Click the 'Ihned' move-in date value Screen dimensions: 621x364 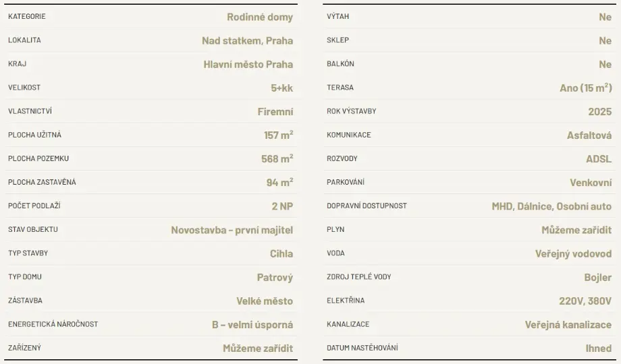(598, 348)
